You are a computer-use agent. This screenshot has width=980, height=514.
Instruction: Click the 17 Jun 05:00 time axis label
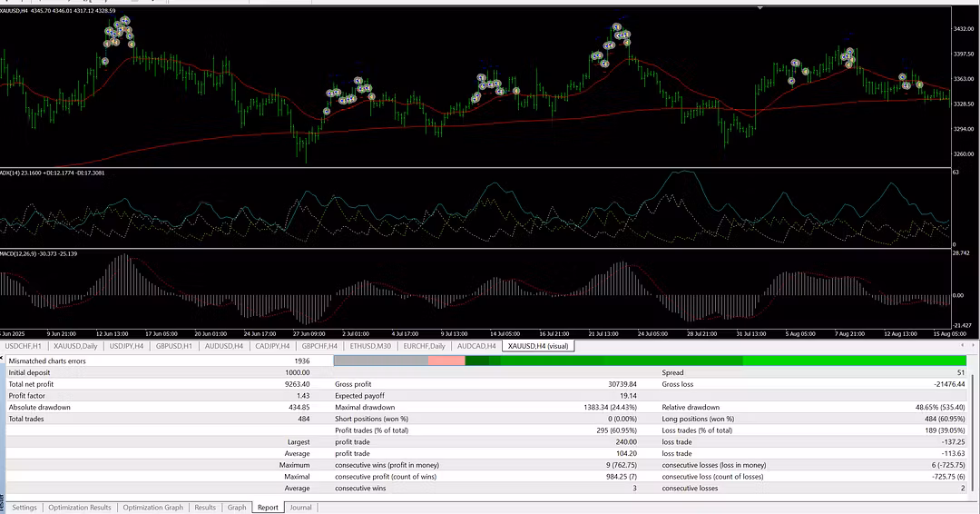pos(162,334)
